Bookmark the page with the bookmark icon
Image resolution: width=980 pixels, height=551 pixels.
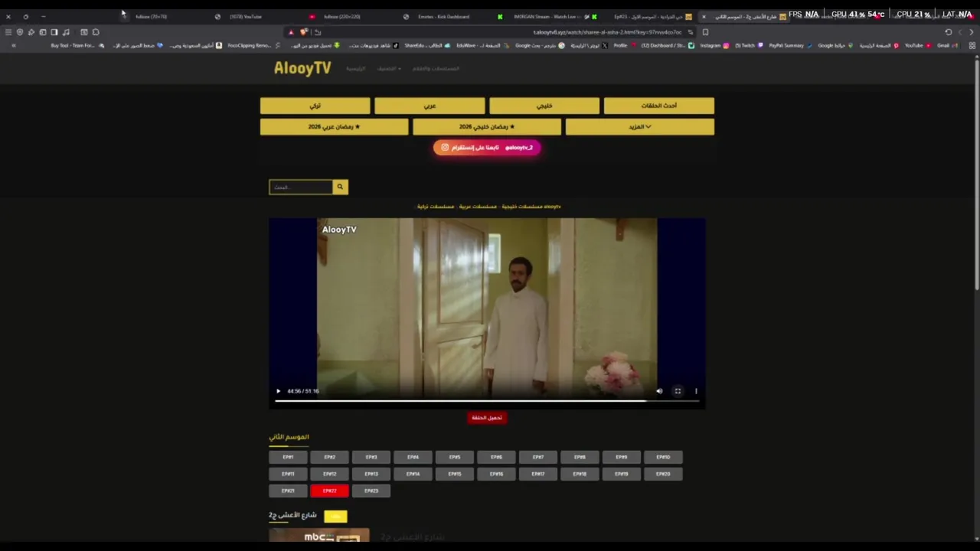tap(705, 32)
